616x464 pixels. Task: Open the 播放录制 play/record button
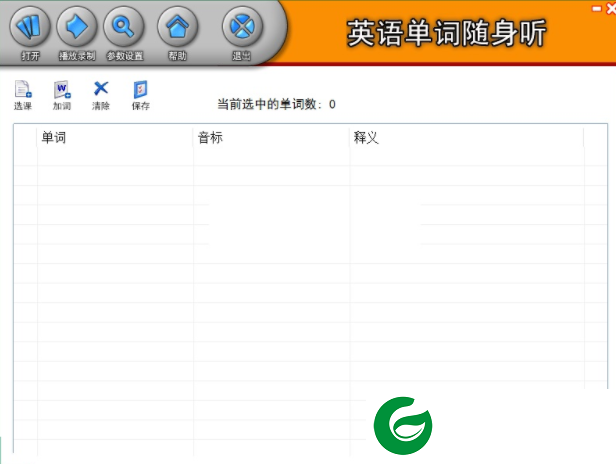point(77,27)
